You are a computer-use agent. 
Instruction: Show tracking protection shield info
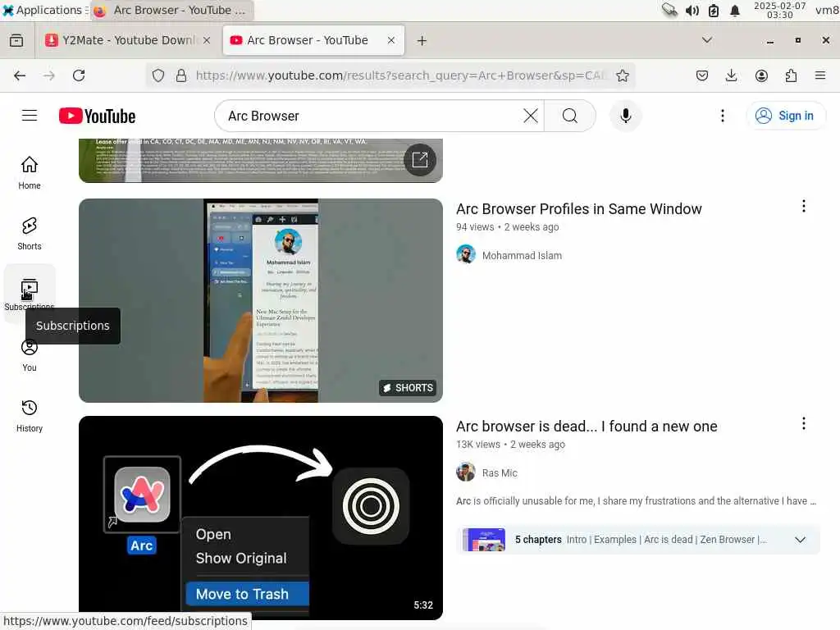(158, 75)
